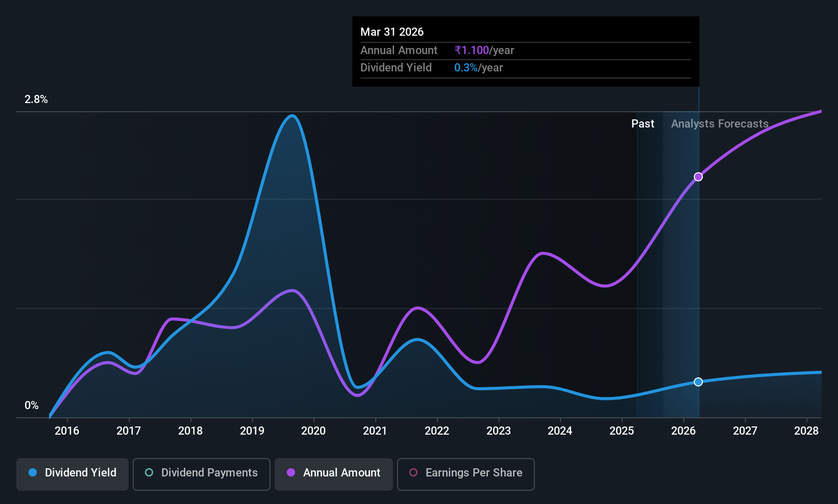Click the 2016 x-axis label
The width and height of the screenshot is (838, 504).
coord(67,431)
